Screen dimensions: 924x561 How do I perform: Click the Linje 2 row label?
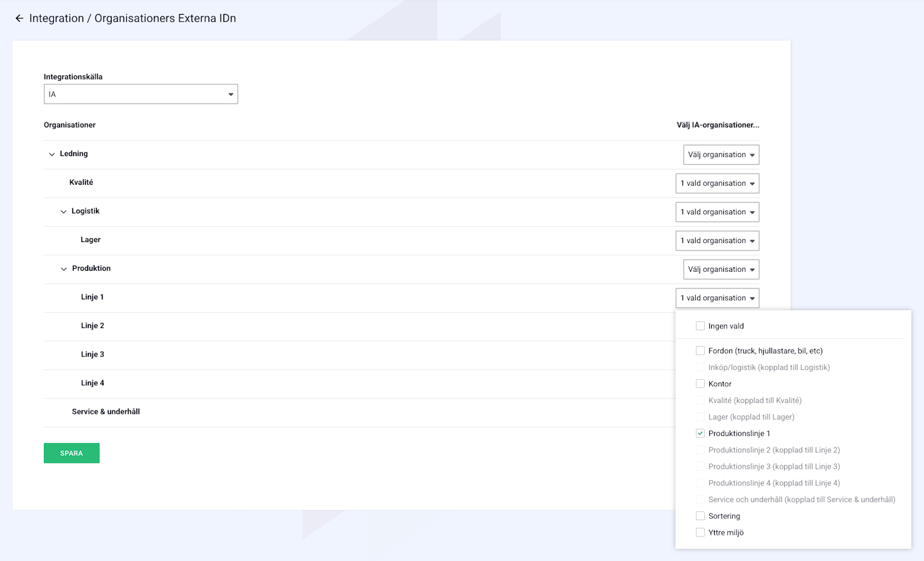coord(92,325)
